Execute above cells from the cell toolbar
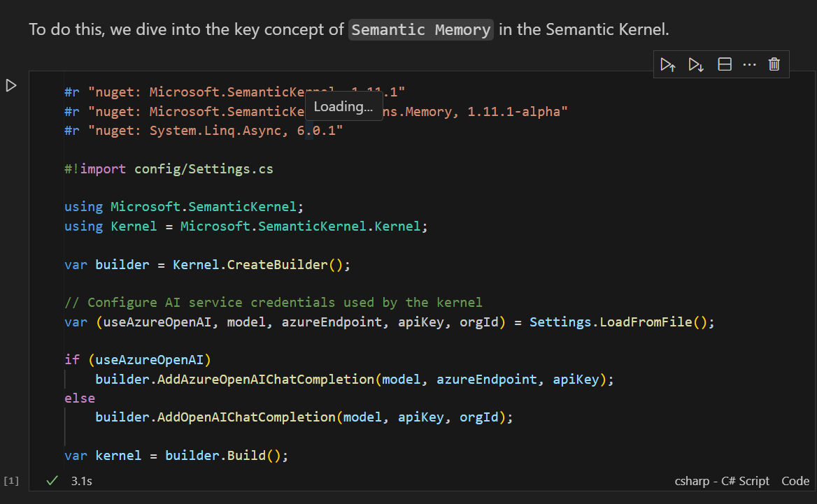The image size is (817, 504). 668,64
